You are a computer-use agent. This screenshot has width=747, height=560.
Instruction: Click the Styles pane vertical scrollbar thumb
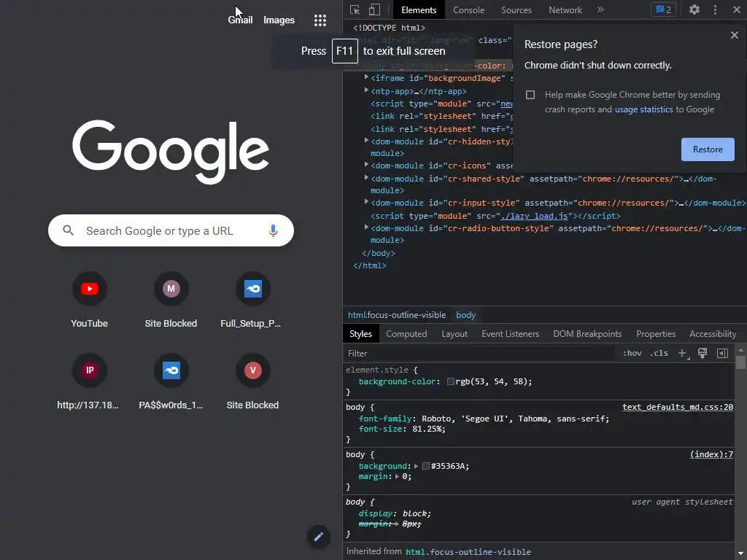[740, 362]
